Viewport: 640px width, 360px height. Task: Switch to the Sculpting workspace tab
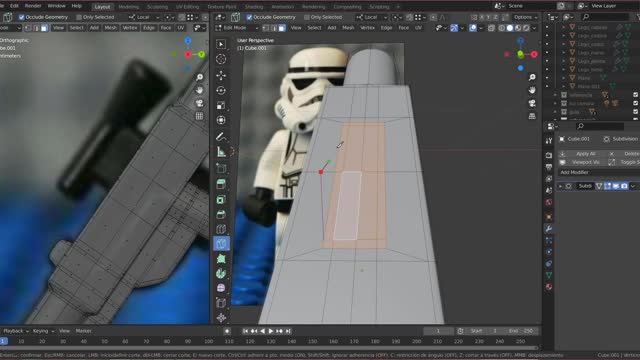click(157, 7)
